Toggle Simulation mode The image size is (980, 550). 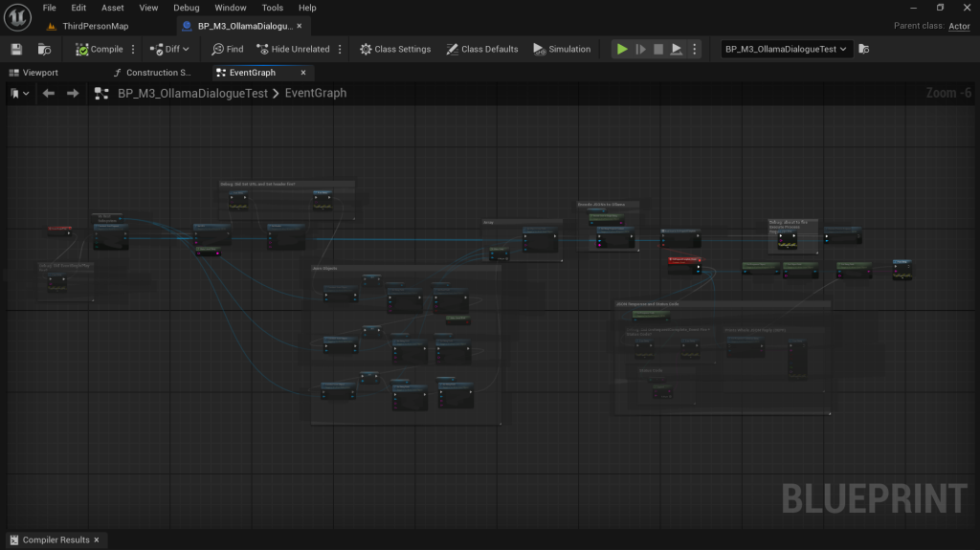tap(562, 49)
